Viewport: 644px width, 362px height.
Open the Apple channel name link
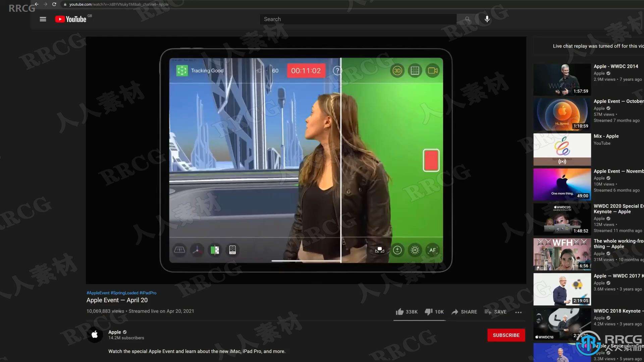[x=115, y=332]
